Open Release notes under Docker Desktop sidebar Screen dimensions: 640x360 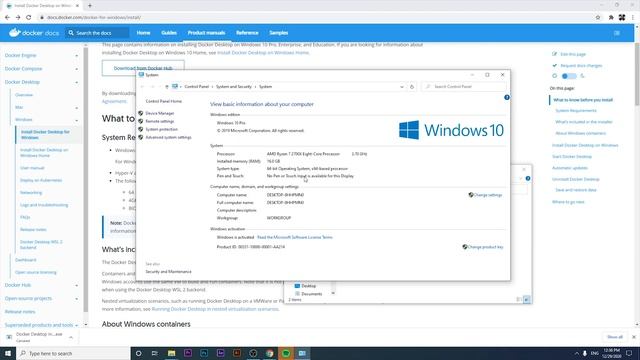(x=33, y=230)
